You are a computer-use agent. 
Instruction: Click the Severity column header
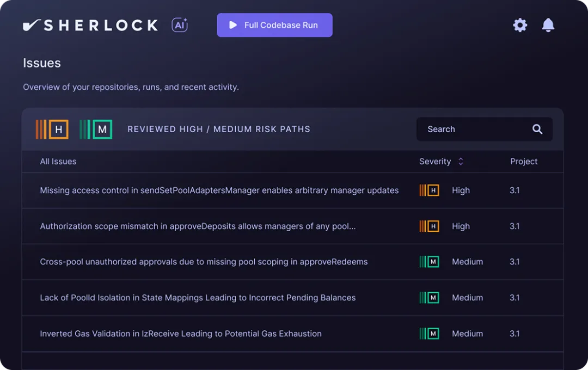point(435,162)
